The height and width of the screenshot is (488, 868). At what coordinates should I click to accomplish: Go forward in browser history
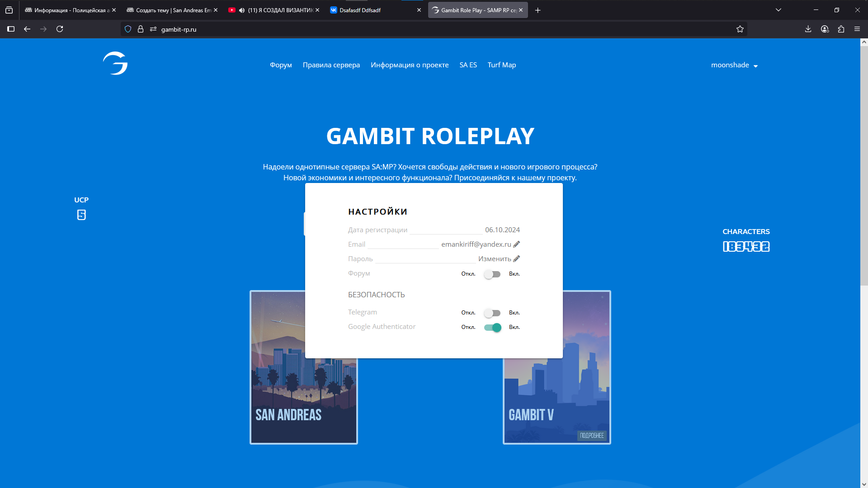click(x=43, y=29)
